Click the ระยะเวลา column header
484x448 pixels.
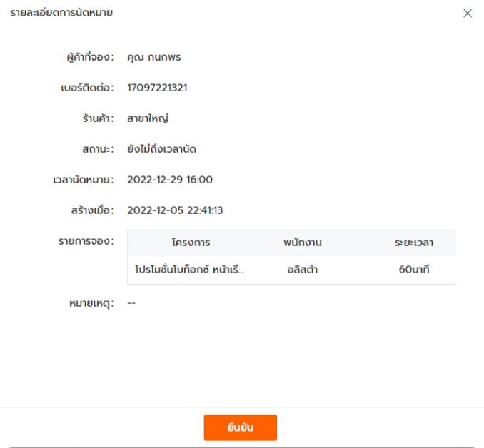pyautogui.click(x=413, y=243)
